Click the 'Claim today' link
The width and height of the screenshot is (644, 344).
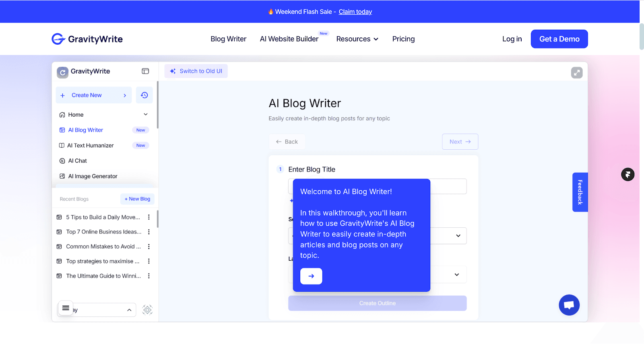(355, 12)
